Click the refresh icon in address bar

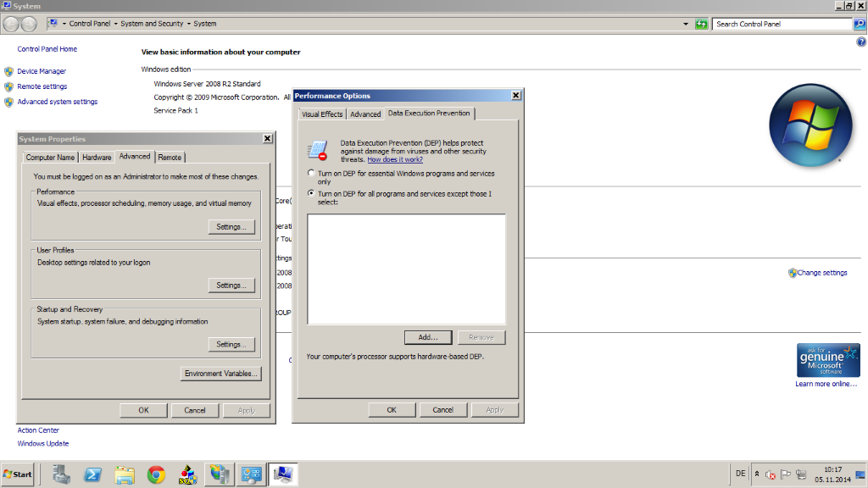[x=701, y=24]
